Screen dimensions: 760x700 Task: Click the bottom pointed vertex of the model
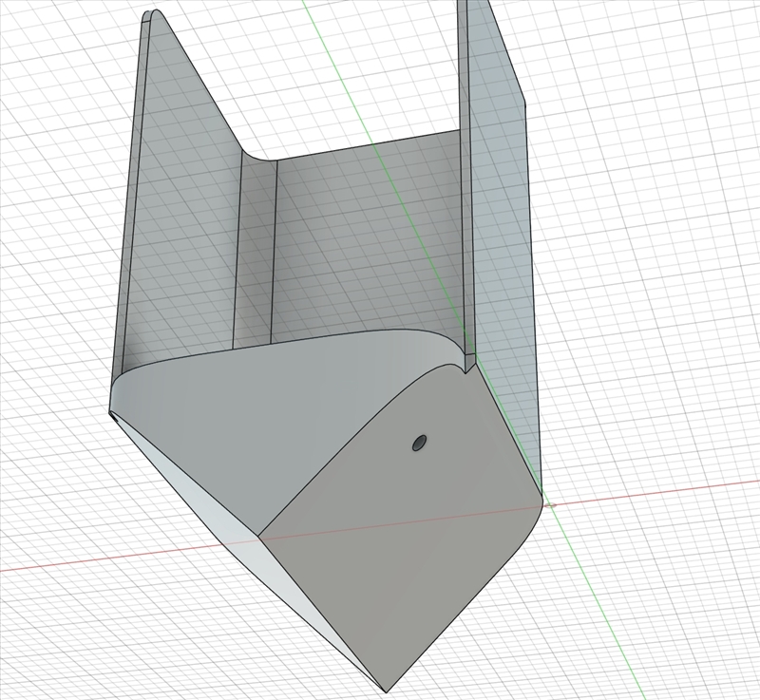pyautogui.click(x=387, y=692)
